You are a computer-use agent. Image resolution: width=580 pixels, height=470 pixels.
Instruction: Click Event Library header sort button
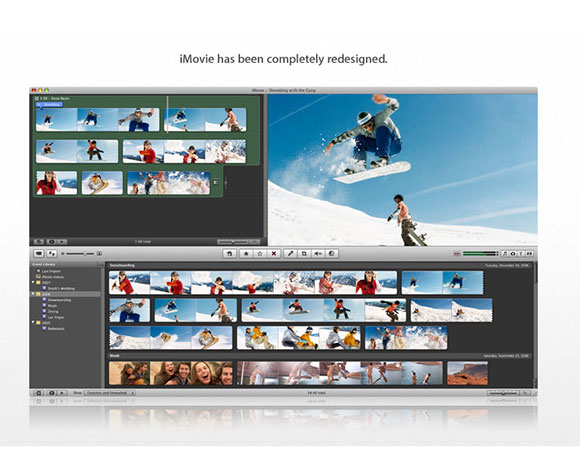pos(100,265)
